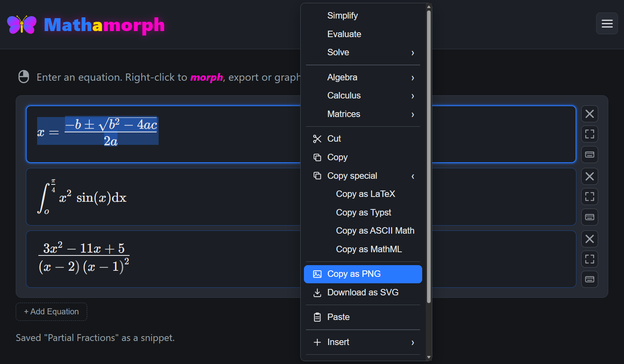The height and width of the screenshot is (364, 624).
Task: Click the + Add Equation button
Action: tap(51, 312)
